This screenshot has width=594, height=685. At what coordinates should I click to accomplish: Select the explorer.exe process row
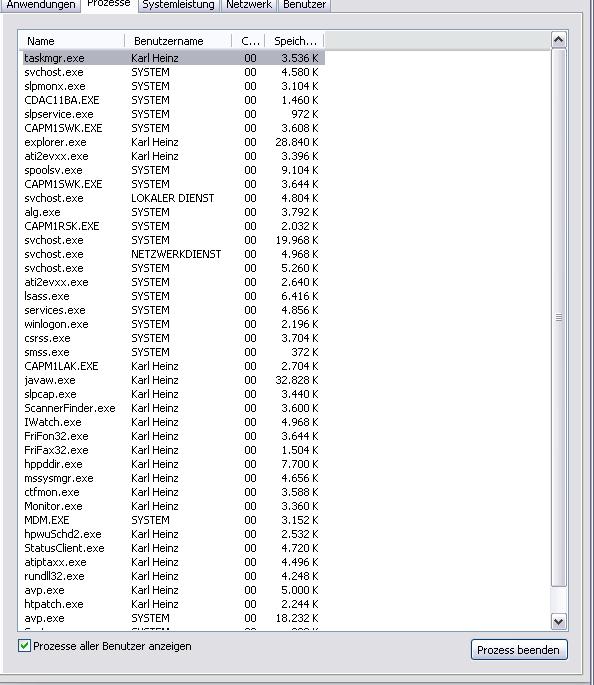click(173, 142)
